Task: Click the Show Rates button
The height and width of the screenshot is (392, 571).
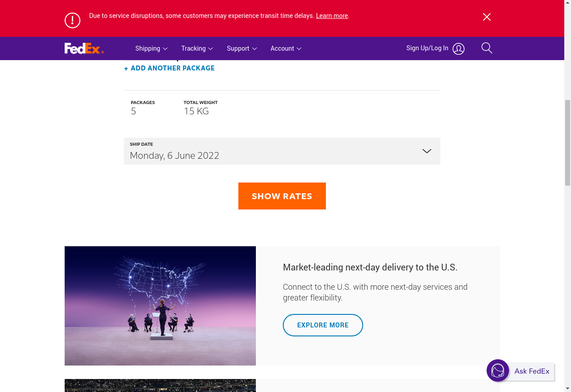Action: 282,196
